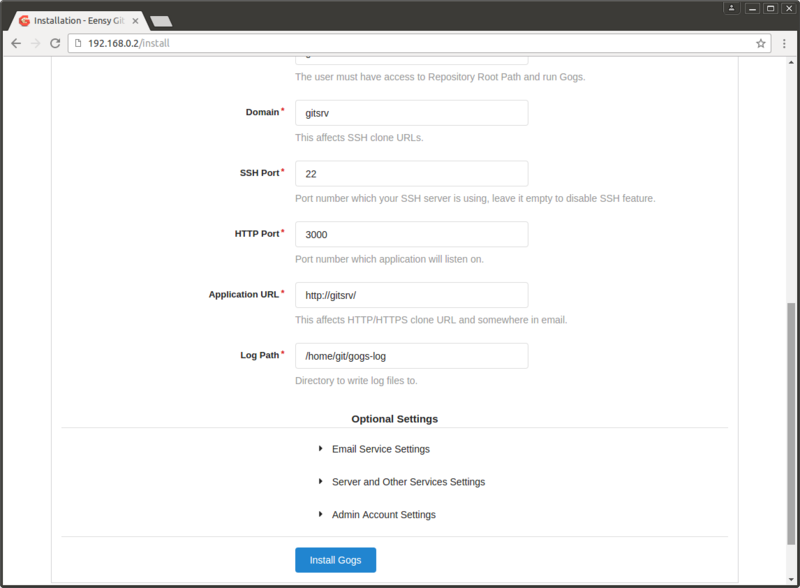The width and height of the screenshot is (800, 588).
Task: Close the Installation tab
Action: [x=135, y=21]
